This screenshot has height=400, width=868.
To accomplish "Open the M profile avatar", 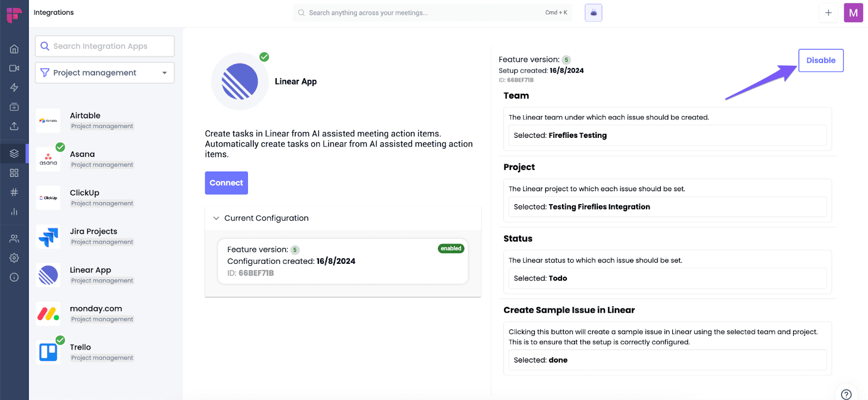I will (853, 12).
